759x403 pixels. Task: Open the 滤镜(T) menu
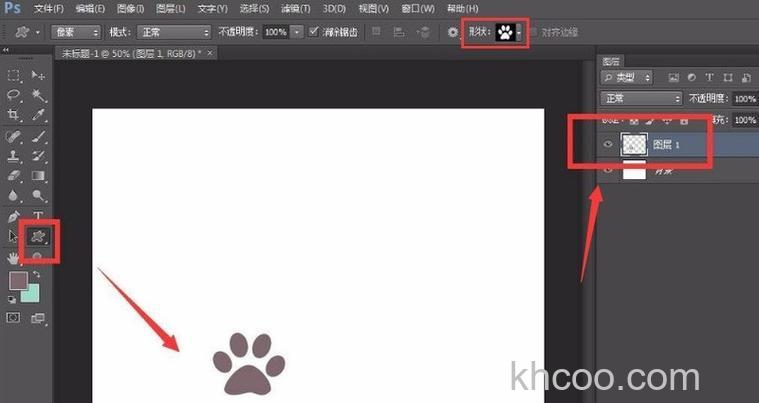tap(296, 8)
